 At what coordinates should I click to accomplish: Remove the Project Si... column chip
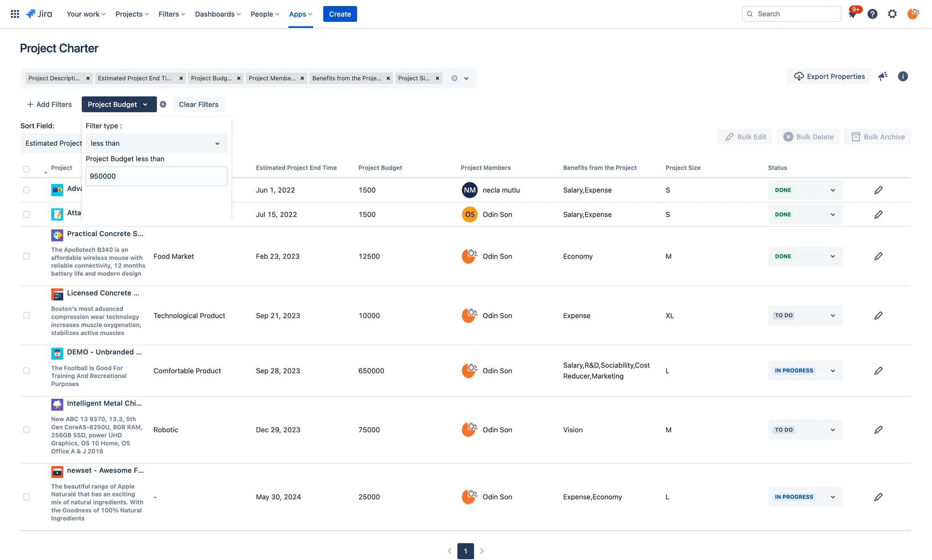(437, 78)
